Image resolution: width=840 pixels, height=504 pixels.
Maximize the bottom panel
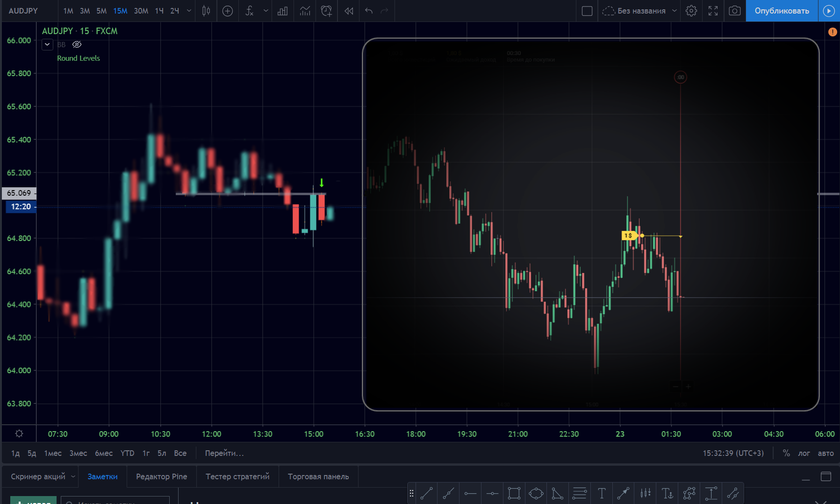point(826,476)
